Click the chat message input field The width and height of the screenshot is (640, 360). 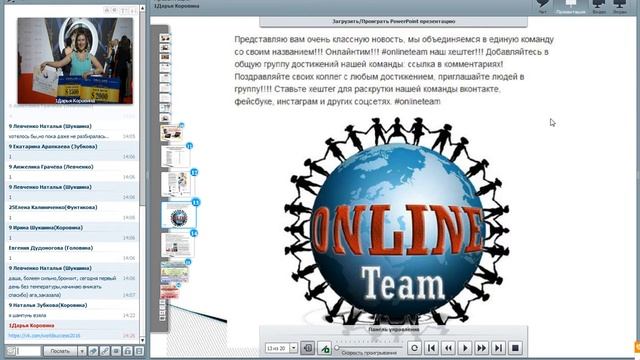28,351
